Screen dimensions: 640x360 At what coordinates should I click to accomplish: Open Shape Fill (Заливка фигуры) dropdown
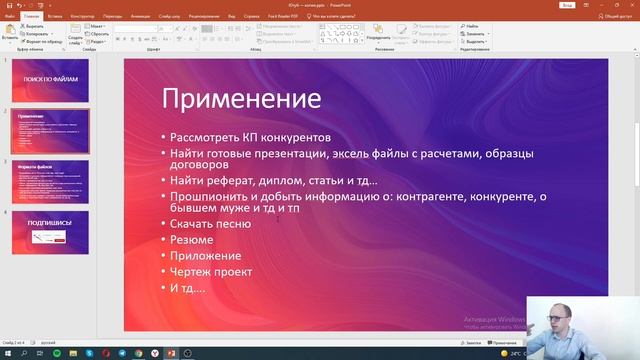pos(432,26)
